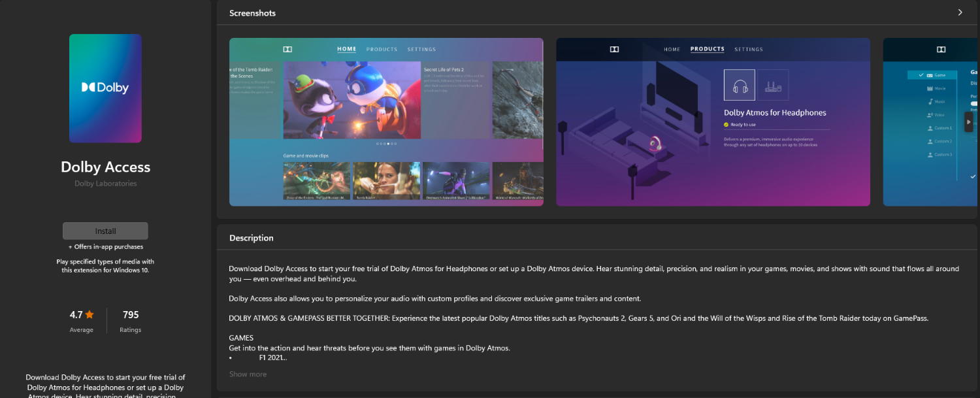Image resolution: width=980 pixels, height=398 pixels.
Task: Open the Home tab screenshot thumbnail
Action: tap(386, 122)
